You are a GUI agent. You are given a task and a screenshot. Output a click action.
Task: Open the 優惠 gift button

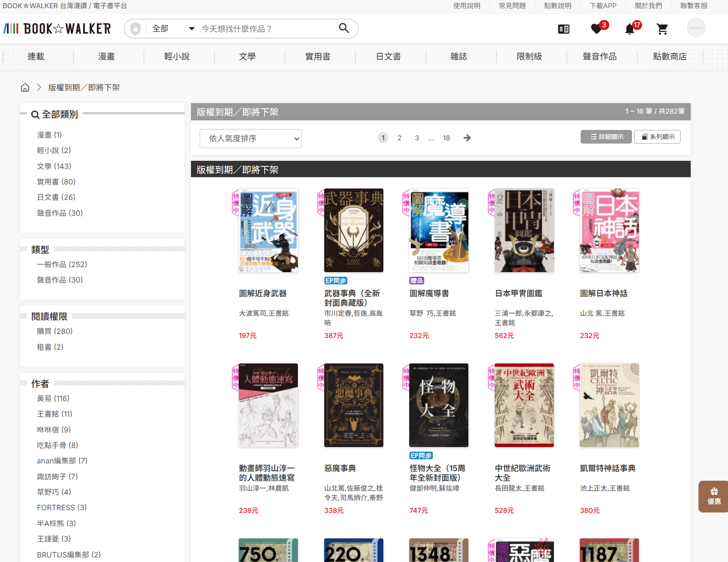[713, 496]
